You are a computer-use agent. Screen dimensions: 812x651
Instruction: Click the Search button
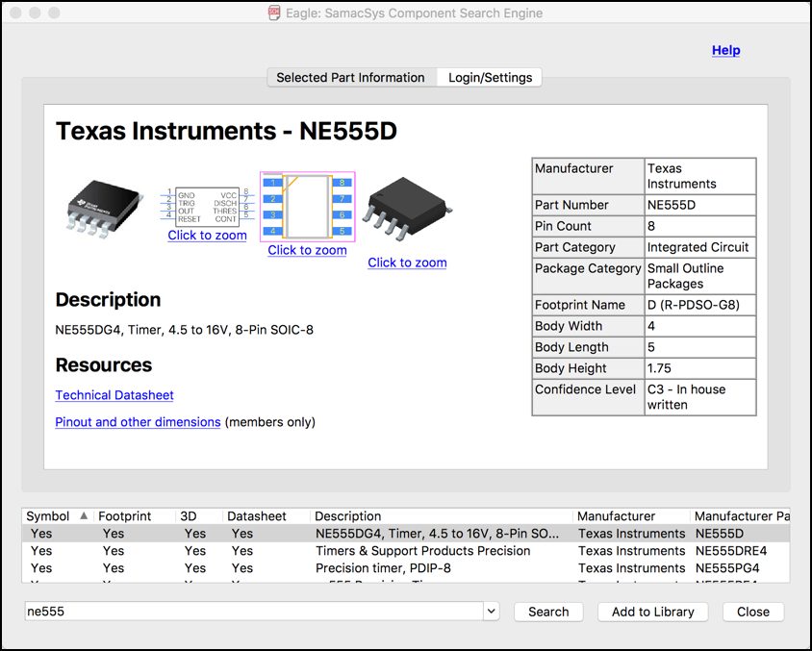click(x=548, y=612)
